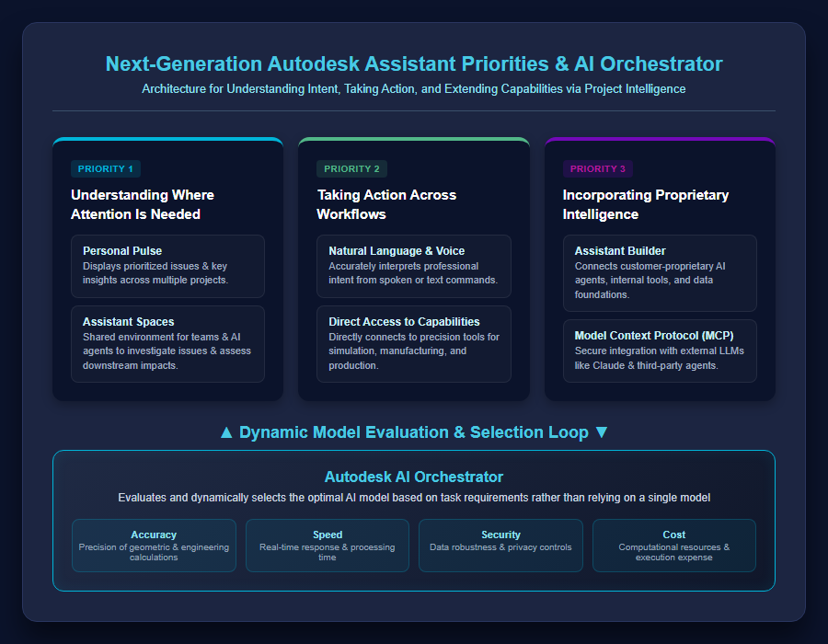Click the text "Accurately interprets professional intent"
Screen dimensions: 828x644
coord(413,273)
